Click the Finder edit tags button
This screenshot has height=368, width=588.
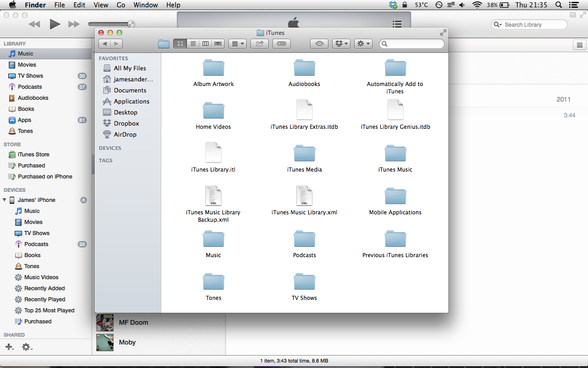(282, 44)
